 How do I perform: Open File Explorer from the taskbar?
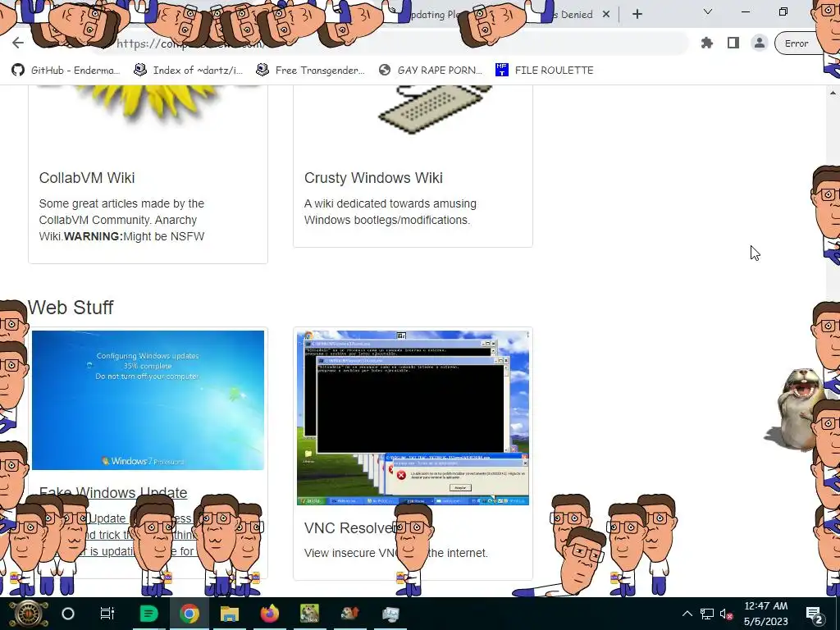(x=230, y=614)
